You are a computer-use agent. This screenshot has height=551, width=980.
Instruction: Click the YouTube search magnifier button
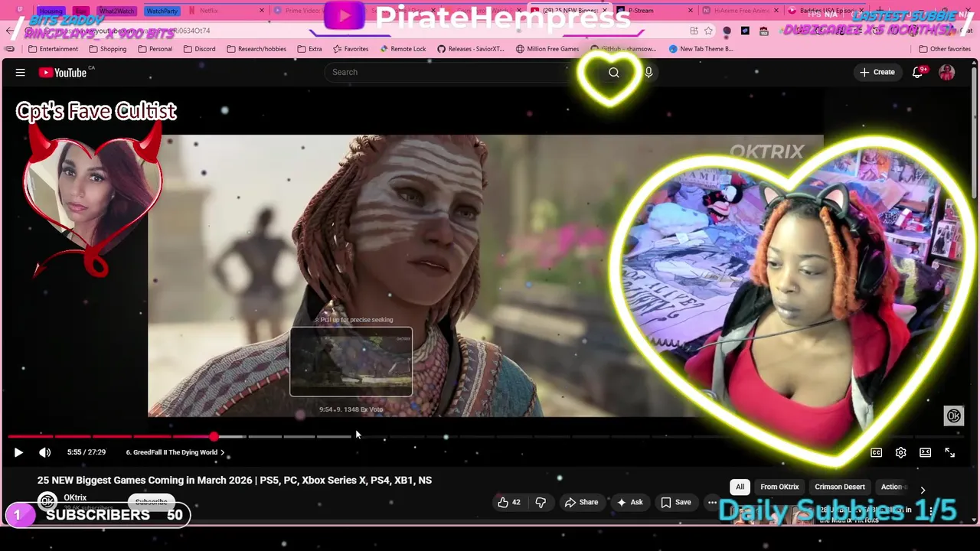click(x=614, y=72)
